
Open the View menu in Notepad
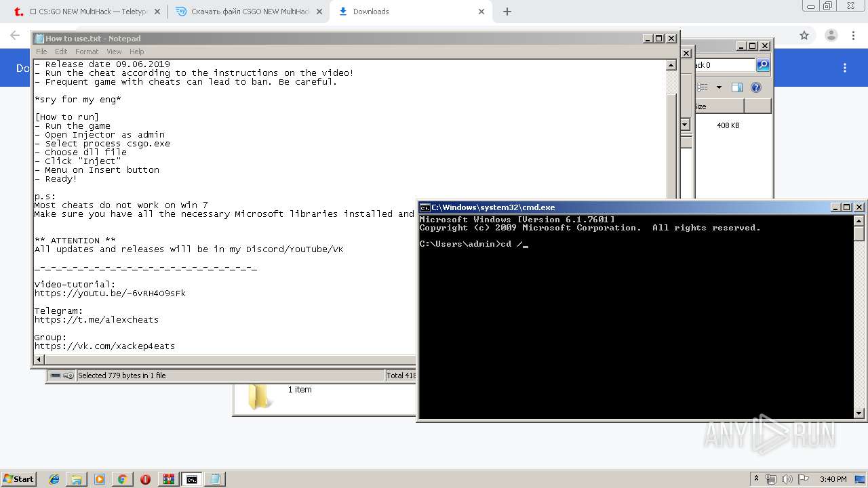click(x=114, y=52)
